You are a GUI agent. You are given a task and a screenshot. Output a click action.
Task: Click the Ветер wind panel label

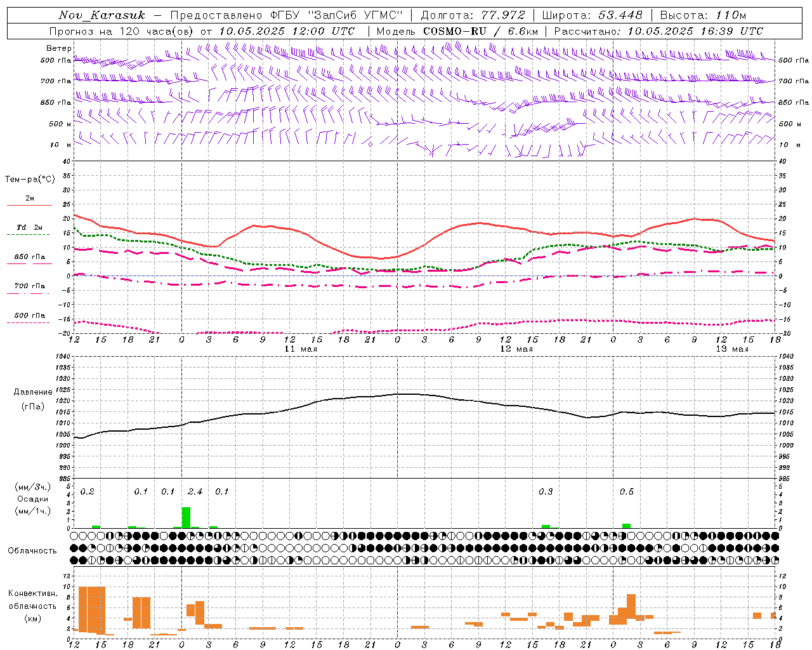[x=58, y=48]
